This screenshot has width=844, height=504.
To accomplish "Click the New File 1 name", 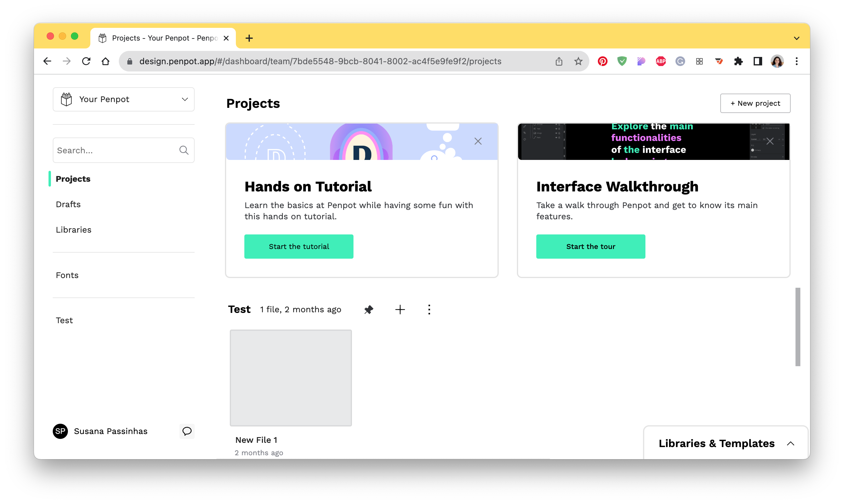I will 256,440.
